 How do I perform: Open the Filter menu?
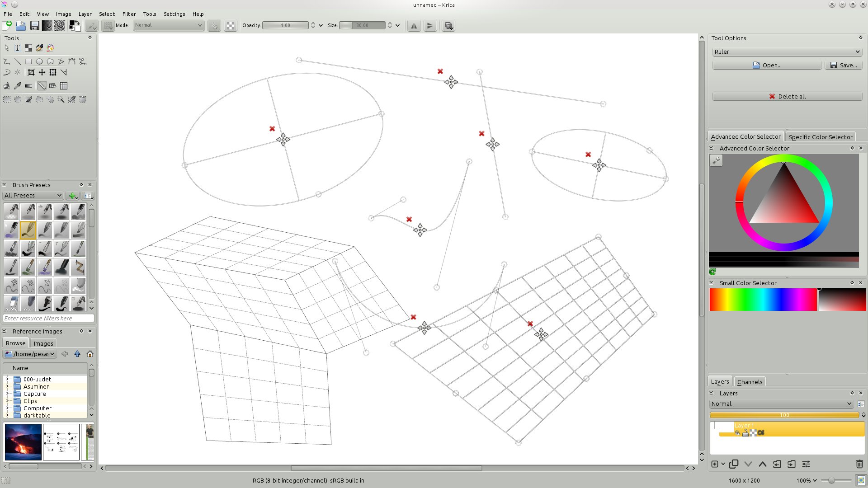129,14
